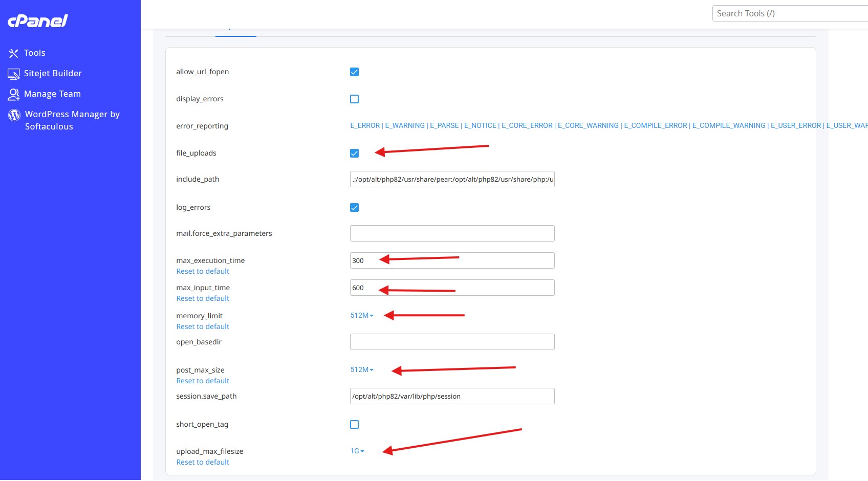Screen dimensions: 868x481
Task: Open upload_max_filesize 1G dropdown
Action: pyautogui.click(x=357, y=451)
